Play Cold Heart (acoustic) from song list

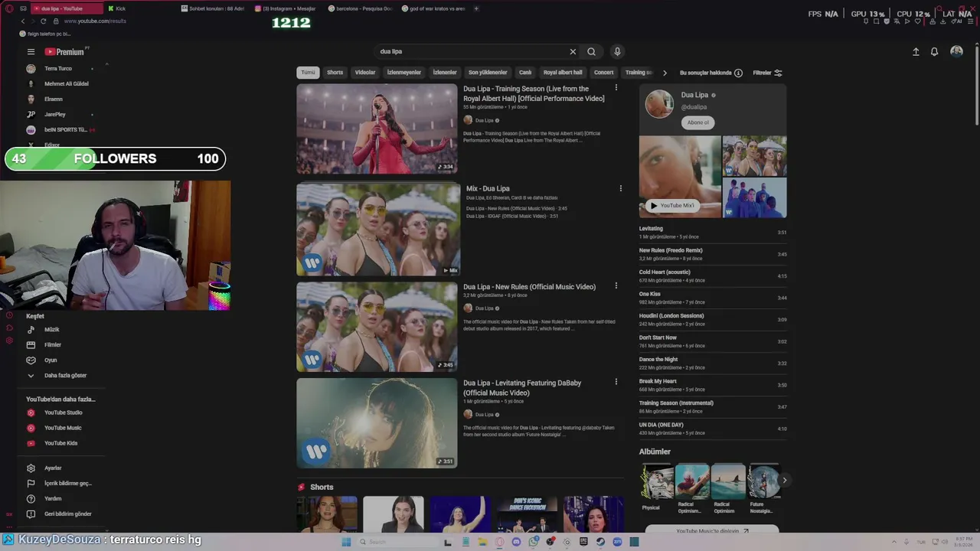click(x=712, y=275)
